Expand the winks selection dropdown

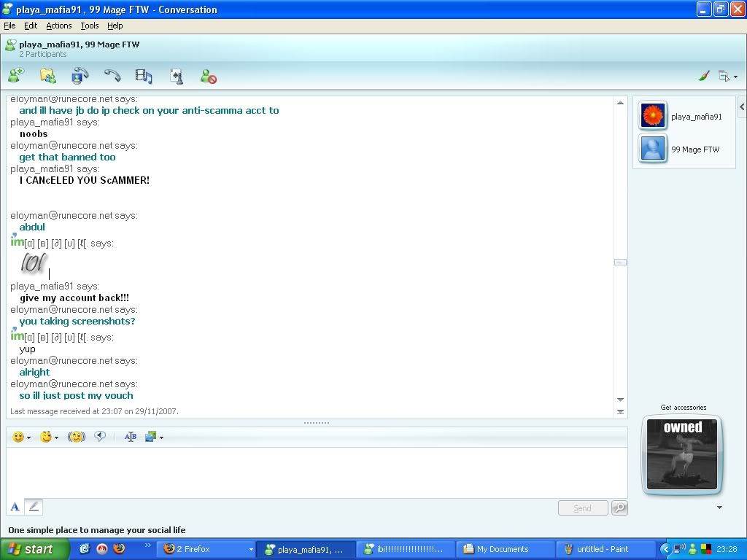[x=56, y=437]
